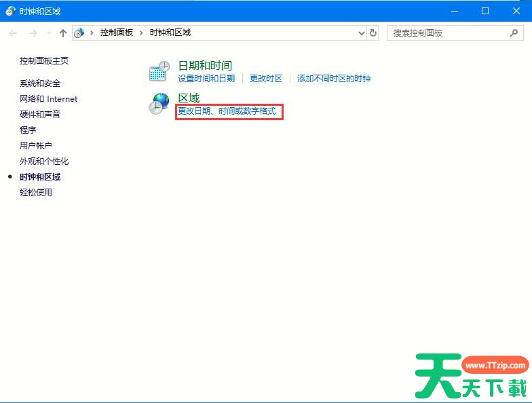Open 用户帐户 category
Screen dimensions: 532x403
pos(36,145)
